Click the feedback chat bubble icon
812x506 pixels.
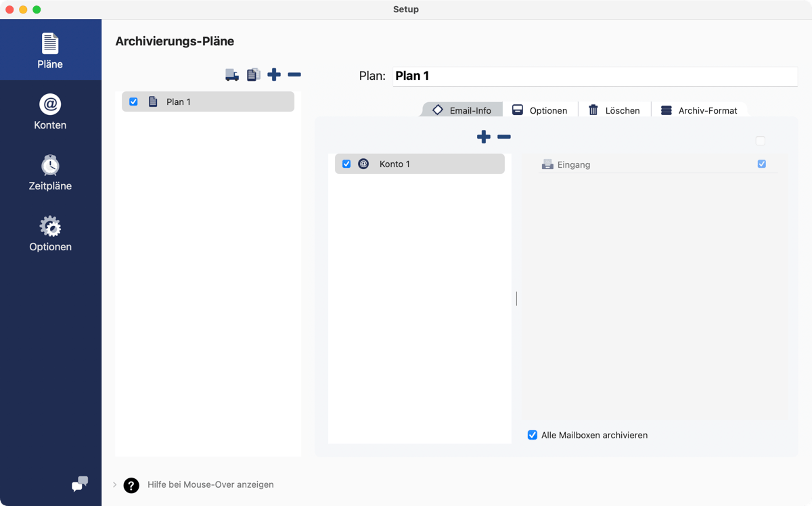80,484
